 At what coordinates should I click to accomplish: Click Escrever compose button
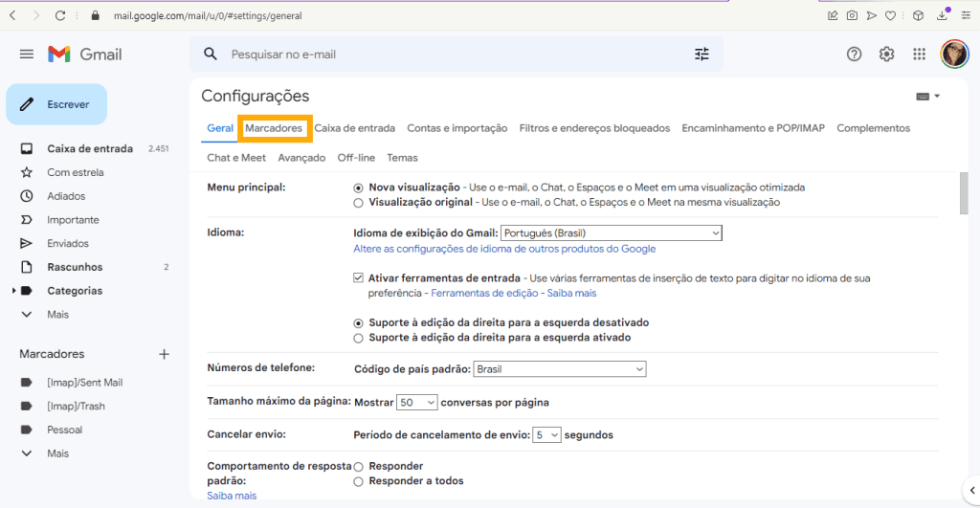[56, 104]
